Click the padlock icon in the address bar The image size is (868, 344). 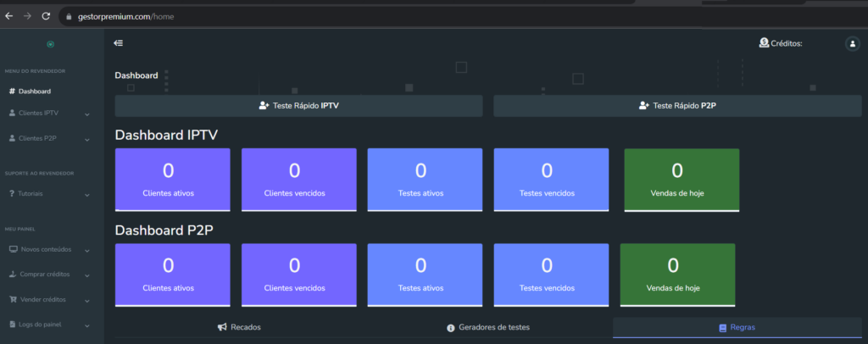pos(70,17)
